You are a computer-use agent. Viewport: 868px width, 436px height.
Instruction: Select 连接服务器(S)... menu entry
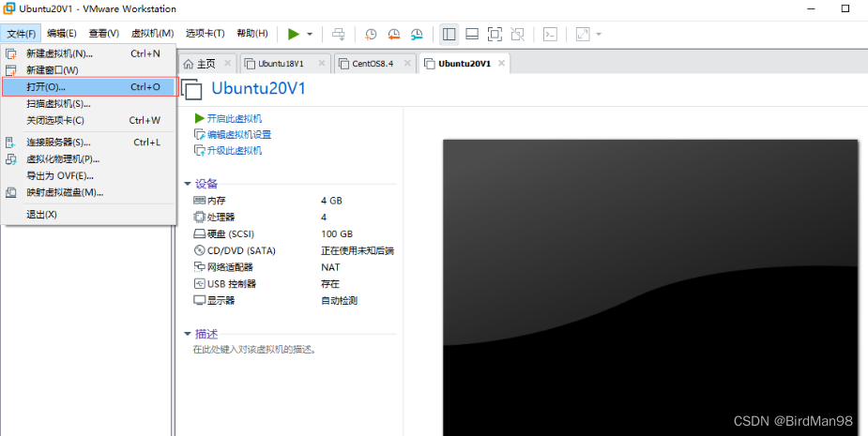(x=88, y=143)
